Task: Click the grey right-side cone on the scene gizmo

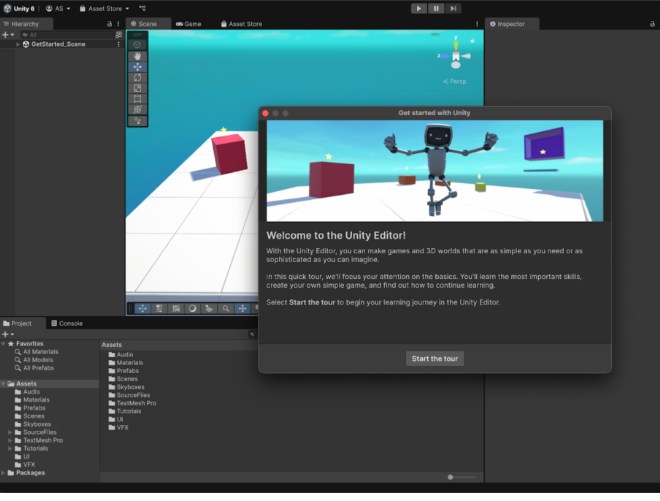Action: point(466,56)
